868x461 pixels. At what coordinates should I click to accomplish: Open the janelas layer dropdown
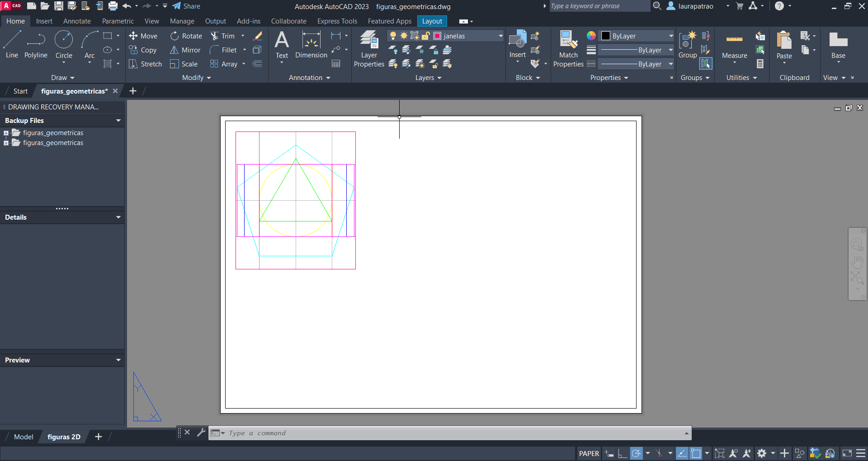pyautogui.click(x=500, y=36)
